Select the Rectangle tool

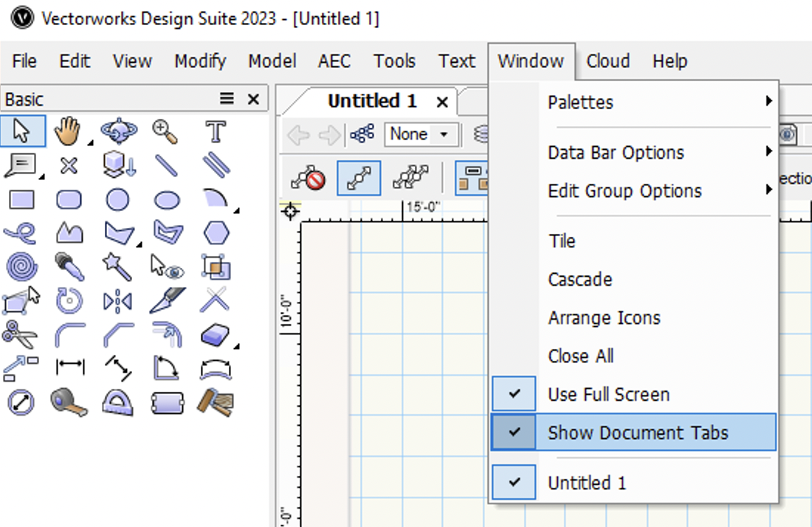pos(22,201)
